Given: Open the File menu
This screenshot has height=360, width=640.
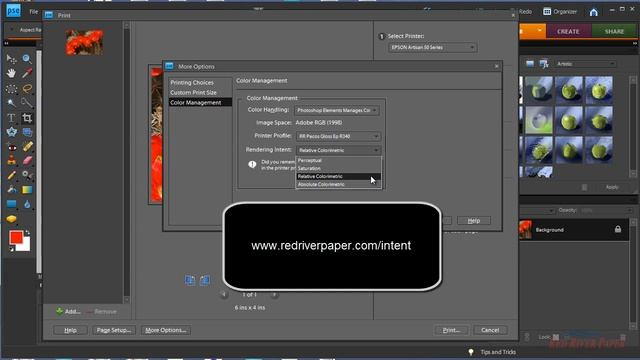Looking at the screenshot, I should coord(34,12).
